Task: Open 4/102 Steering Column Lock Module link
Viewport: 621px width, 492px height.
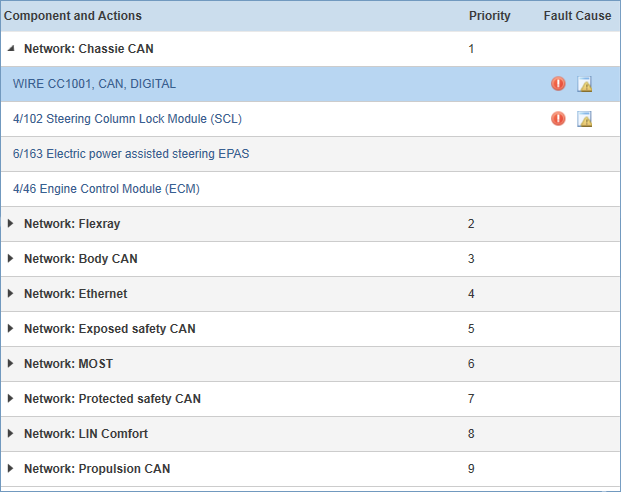Action: (127, 119)
